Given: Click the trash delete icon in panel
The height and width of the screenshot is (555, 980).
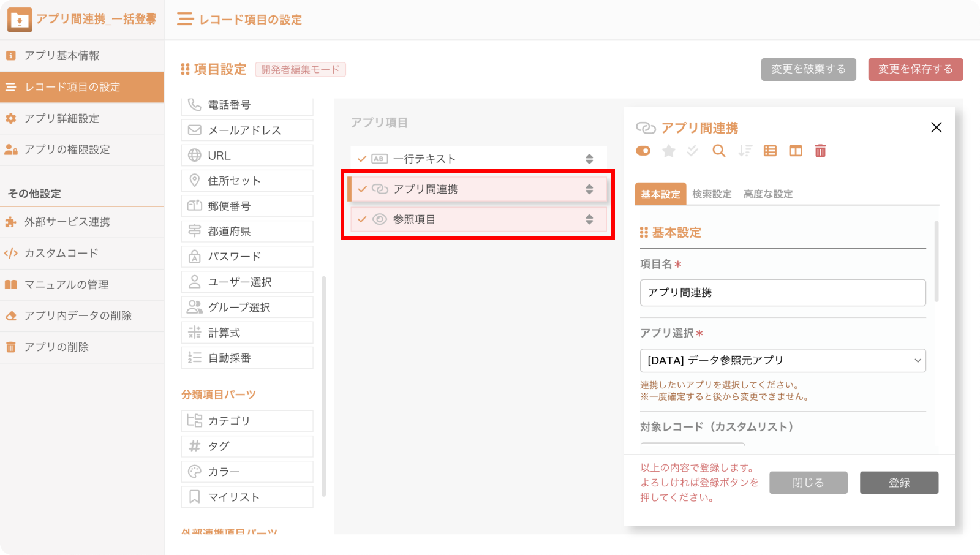Looking at the screenshot, I should coord(821,151).
